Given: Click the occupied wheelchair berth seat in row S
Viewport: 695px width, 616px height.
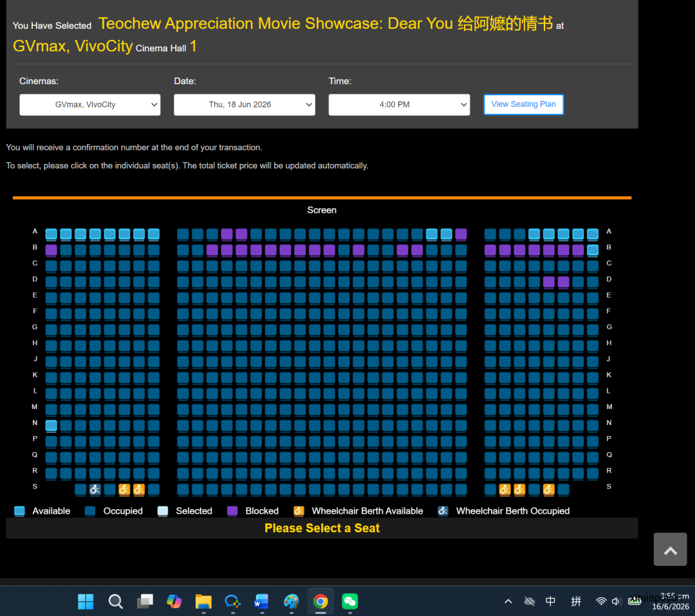Looking at the screenshot, I should point(95,489).
